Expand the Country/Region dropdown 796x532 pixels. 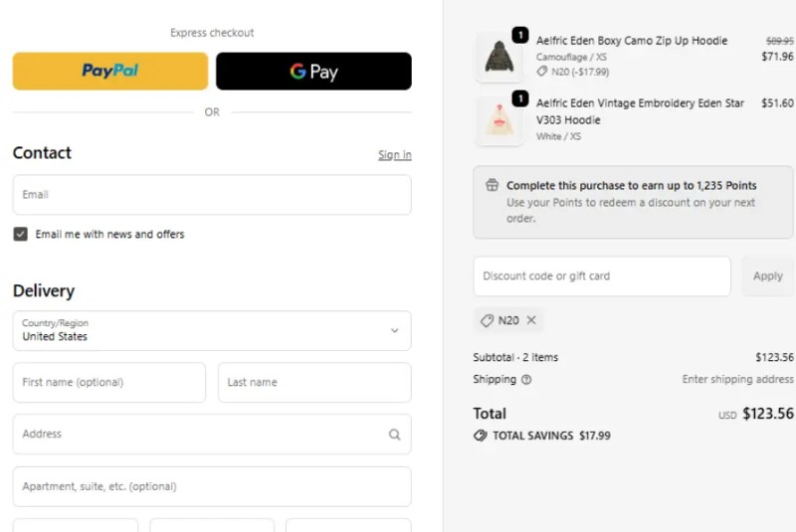[x=212, y=331]
